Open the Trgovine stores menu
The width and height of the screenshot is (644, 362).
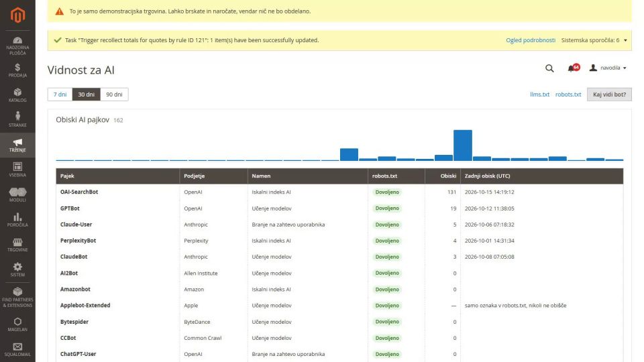pos(17,245)
